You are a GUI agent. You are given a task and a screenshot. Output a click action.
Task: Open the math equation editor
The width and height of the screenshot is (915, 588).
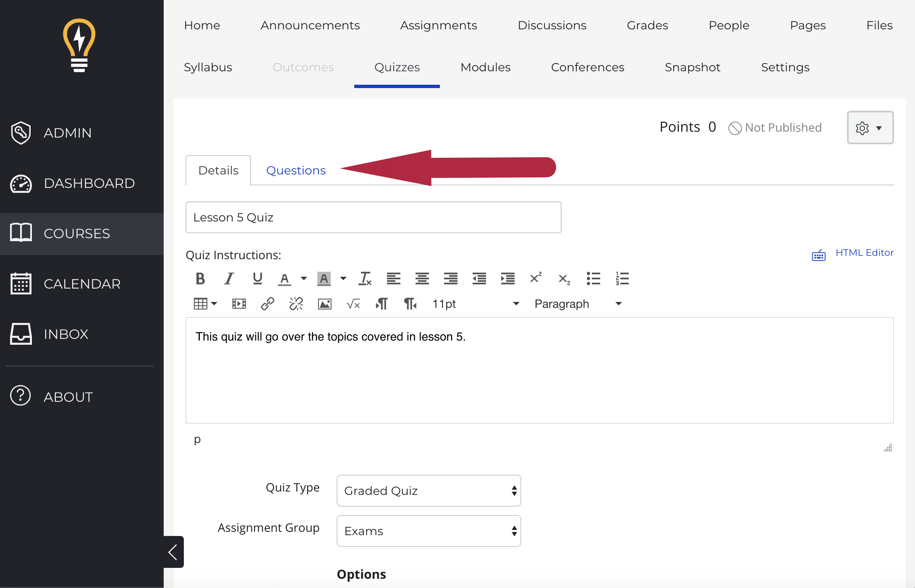(353, 304)
